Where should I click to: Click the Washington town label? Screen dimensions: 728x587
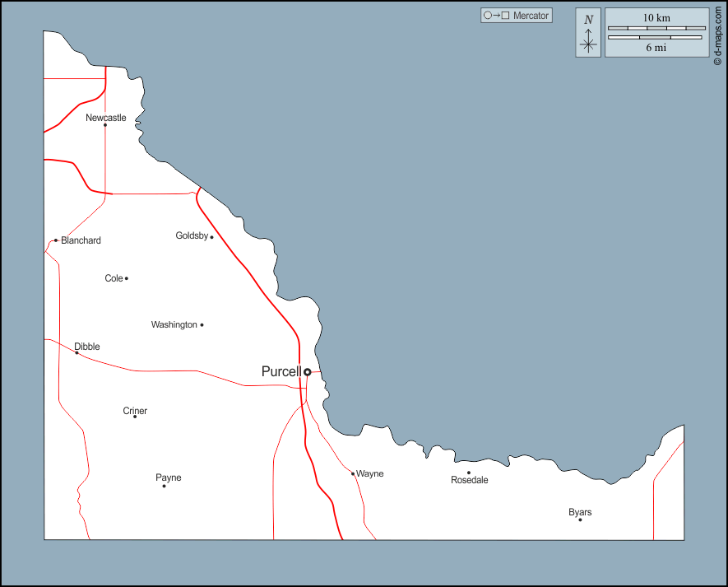click(174, 324)
